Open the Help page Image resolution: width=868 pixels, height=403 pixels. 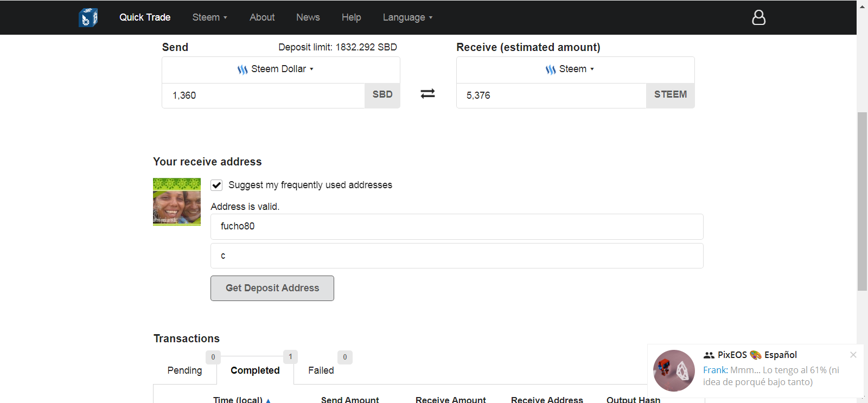tap(352, 17)
